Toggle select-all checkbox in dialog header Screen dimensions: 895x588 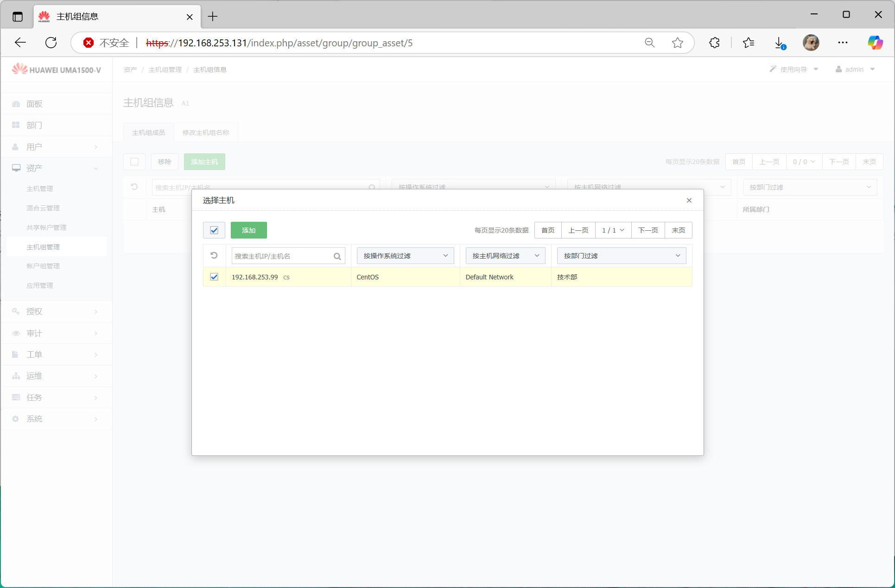[214, 230]
